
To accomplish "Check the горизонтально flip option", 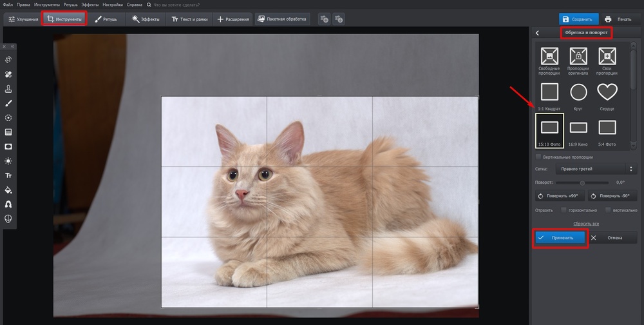I will [x=563, y=210].
